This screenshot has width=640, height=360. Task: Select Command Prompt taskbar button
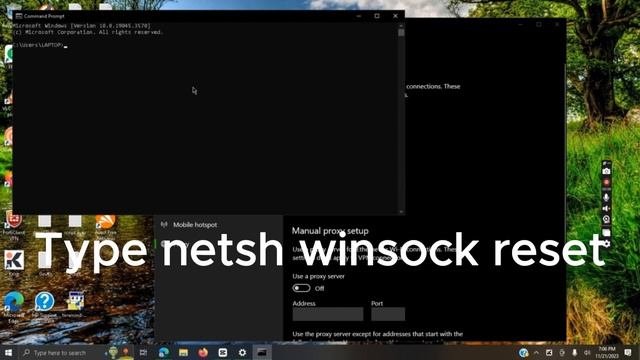point(262,353)
